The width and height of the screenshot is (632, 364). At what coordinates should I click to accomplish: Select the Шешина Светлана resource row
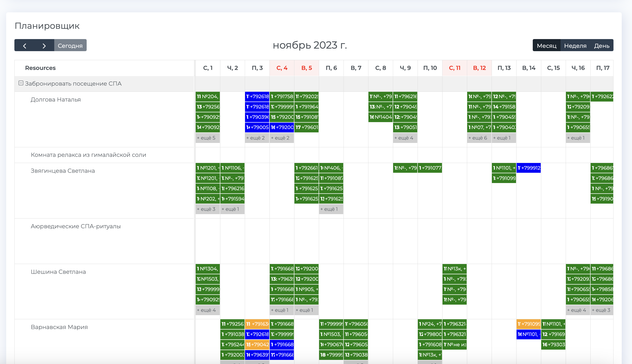[x=58, y=272]
